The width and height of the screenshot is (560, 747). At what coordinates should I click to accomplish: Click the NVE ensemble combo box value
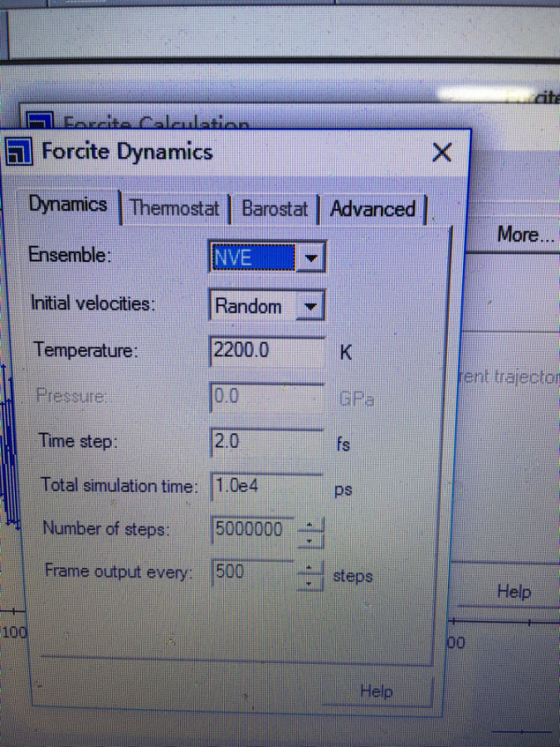(253, 257)
